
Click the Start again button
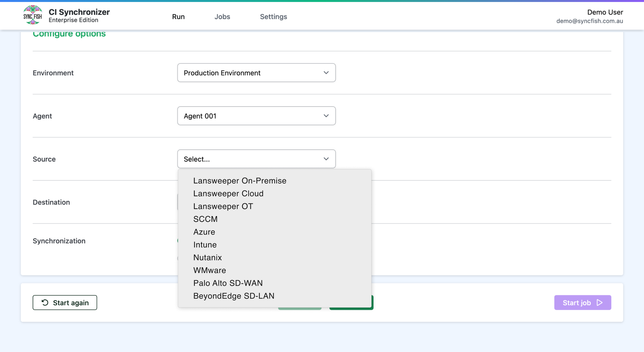click(x=65, y=303)
